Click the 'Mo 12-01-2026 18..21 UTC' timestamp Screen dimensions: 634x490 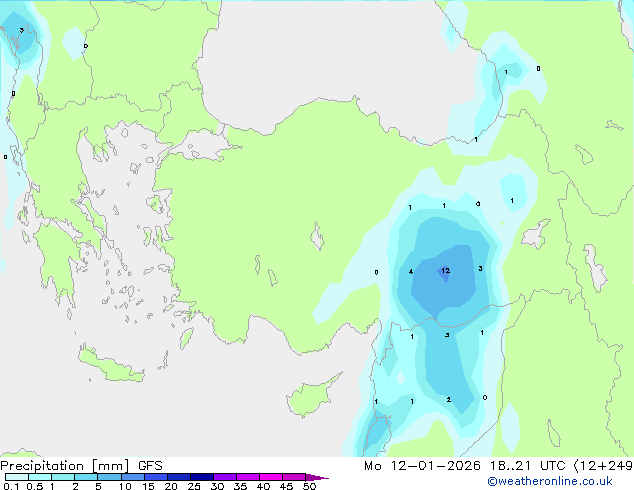pos(465,466)
